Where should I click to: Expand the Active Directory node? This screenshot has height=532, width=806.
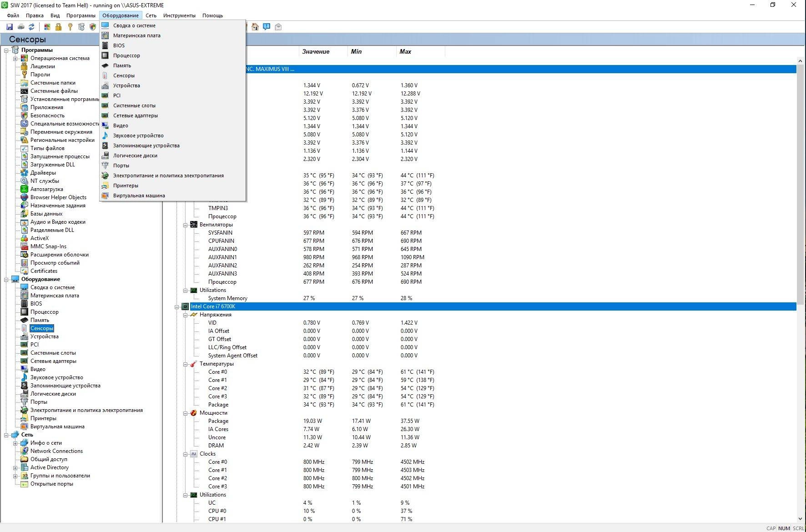(15, 468)
